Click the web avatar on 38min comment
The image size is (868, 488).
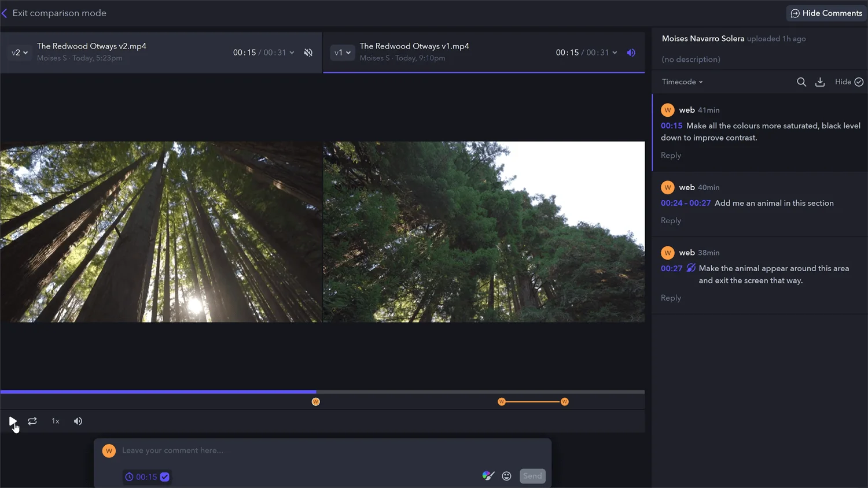click(668, 253)
